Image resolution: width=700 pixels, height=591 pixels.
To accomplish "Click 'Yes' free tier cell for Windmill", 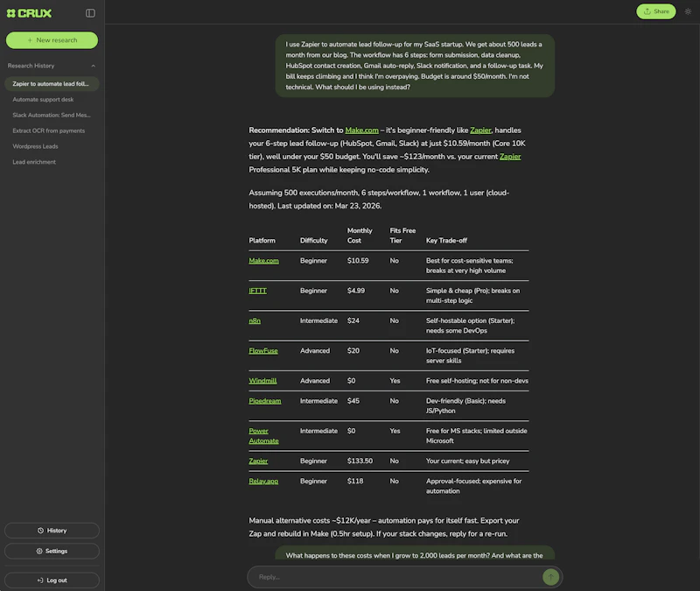I will tap(395, 381).
